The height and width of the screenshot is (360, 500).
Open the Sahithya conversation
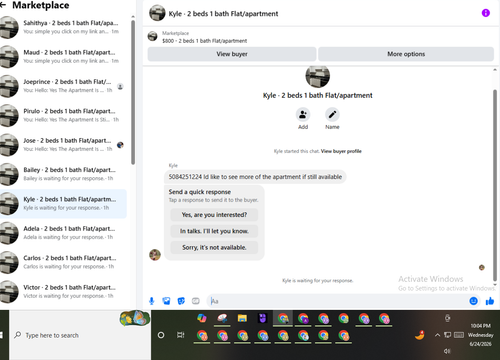coord(63,27)
